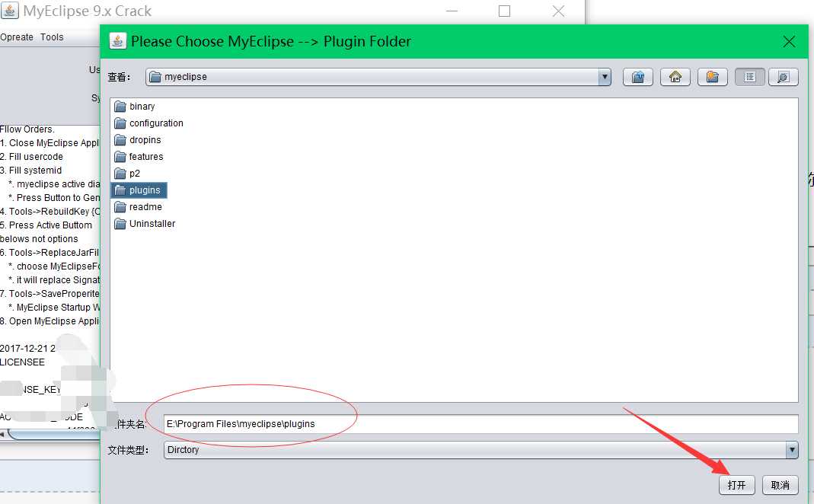Switch to details view icon
Image resolution: width=814 pixels, height=504 pixels.
point(783,77)
